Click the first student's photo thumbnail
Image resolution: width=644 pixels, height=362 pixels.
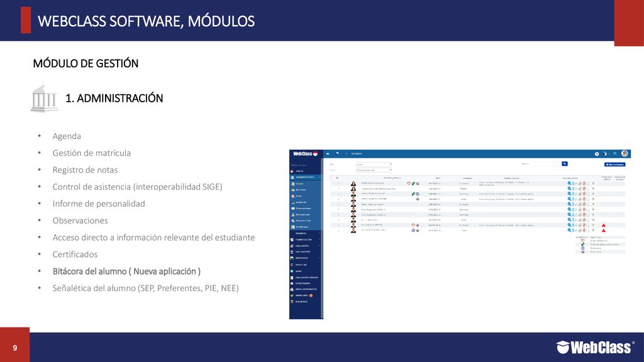[x=353, y=184]
